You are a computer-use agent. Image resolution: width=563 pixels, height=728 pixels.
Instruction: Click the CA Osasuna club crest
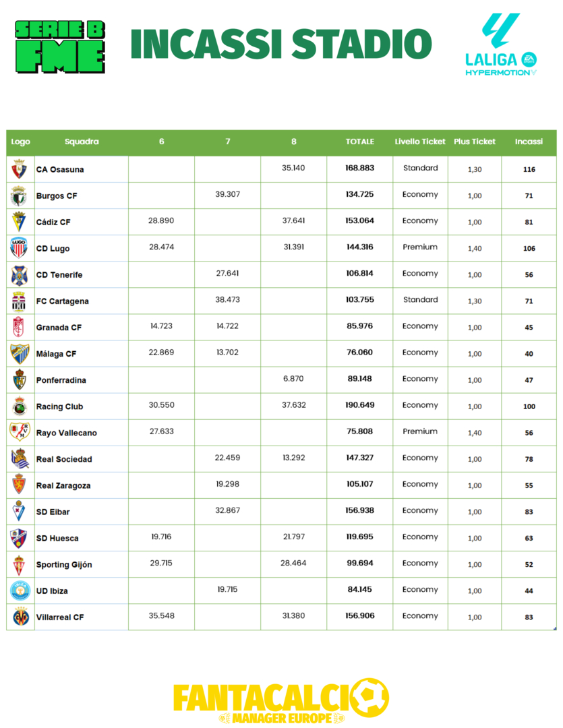pos(19,169)
